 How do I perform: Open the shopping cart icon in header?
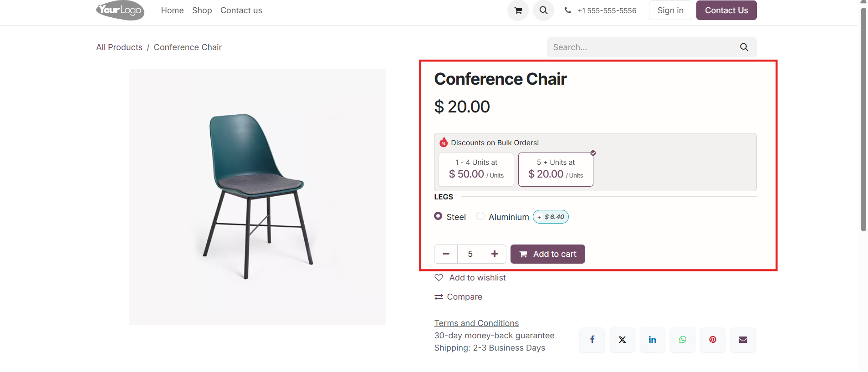click(x=518, y=10)
